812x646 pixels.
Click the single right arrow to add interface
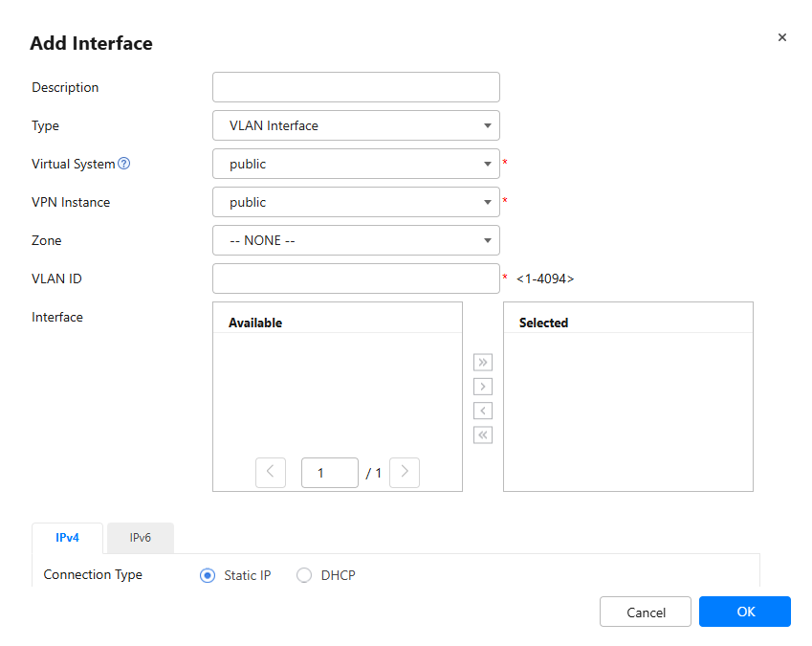tap(483, 387)
